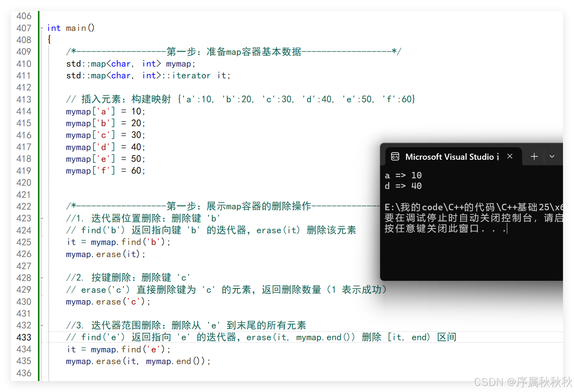
Task: Collapse the int main() function fold
Action: point(42,28)
